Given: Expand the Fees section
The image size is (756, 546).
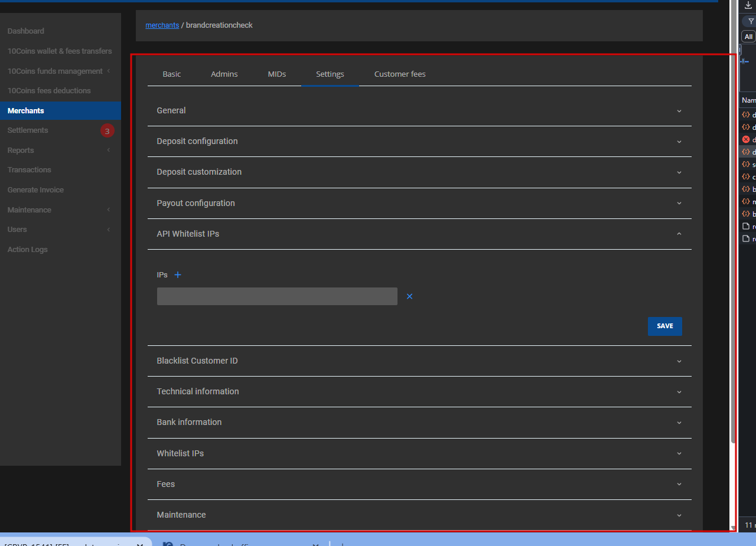Looking at the screenshot, I should (x=419, y=484).
